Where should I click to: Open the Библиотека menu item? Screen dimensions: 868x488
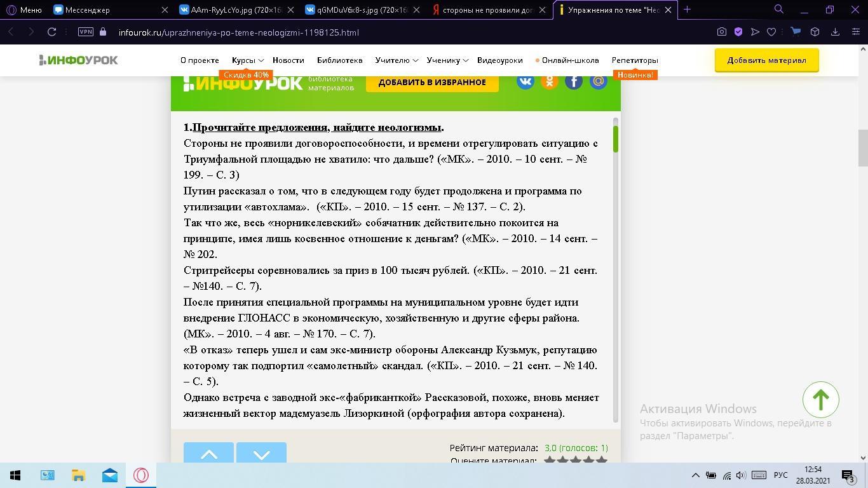(x=339, y=60)
